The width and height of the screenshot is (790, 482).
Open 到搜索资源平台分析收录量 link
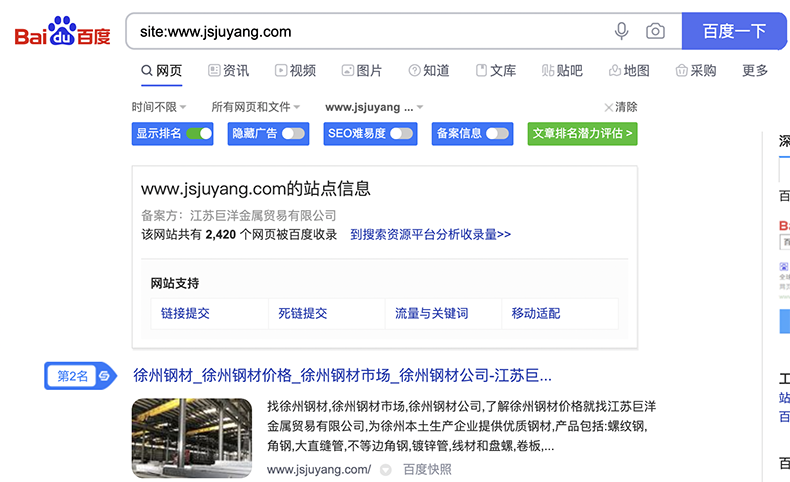[430, 234]
